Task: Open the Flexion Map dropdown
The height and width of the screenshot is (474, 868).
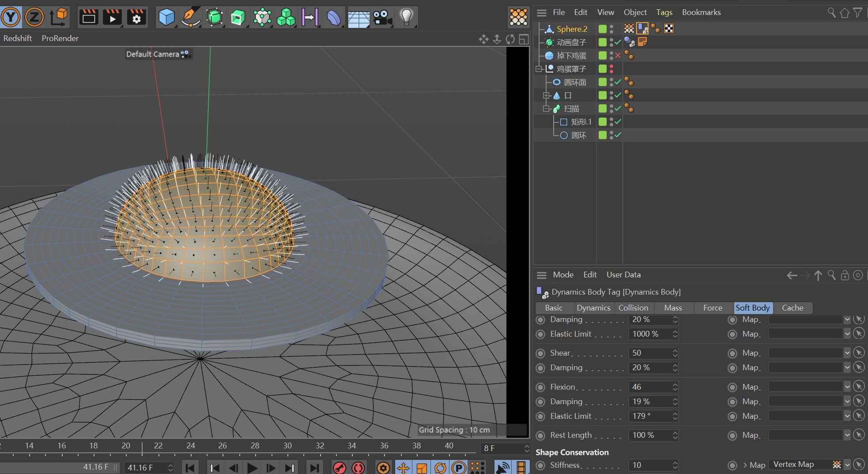Action: tap(847, 387)
